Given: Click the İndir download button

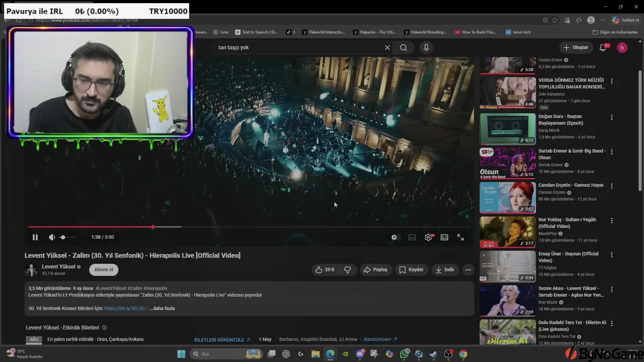Looking at the screenshot, I should pyautogui.click(x=445, y=269).
